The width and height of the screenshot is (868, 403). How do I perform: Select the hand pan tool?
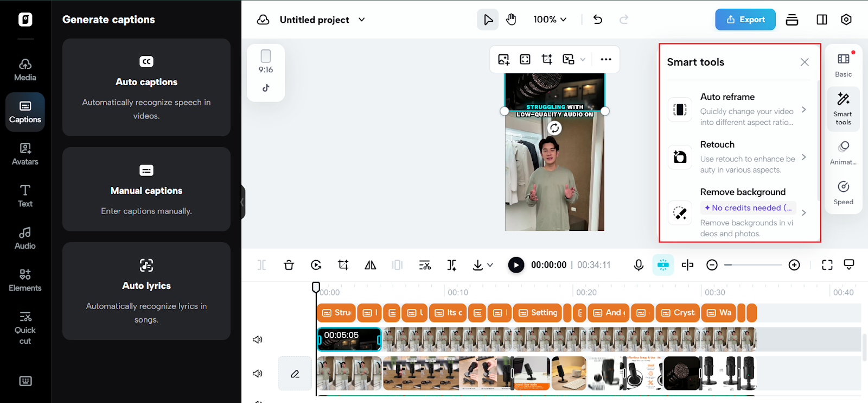511,20
